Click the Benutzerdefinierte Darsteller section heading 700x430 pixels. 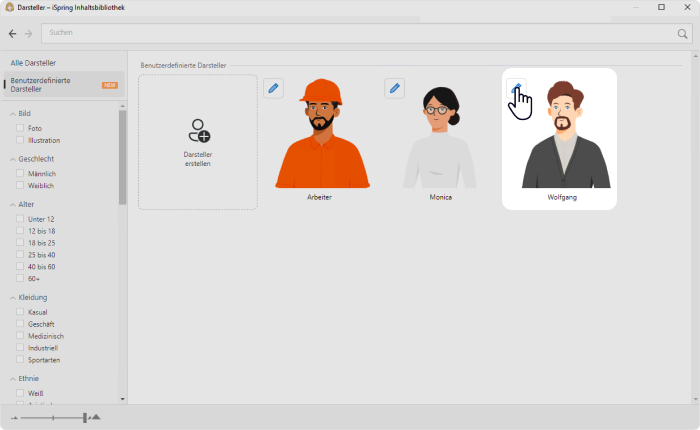click(x=183, y=65)
